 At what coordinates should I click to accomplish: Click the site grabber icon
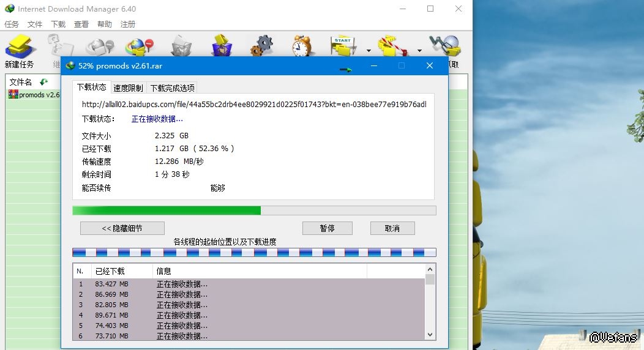pyautogui.click(x=445, y=45)
